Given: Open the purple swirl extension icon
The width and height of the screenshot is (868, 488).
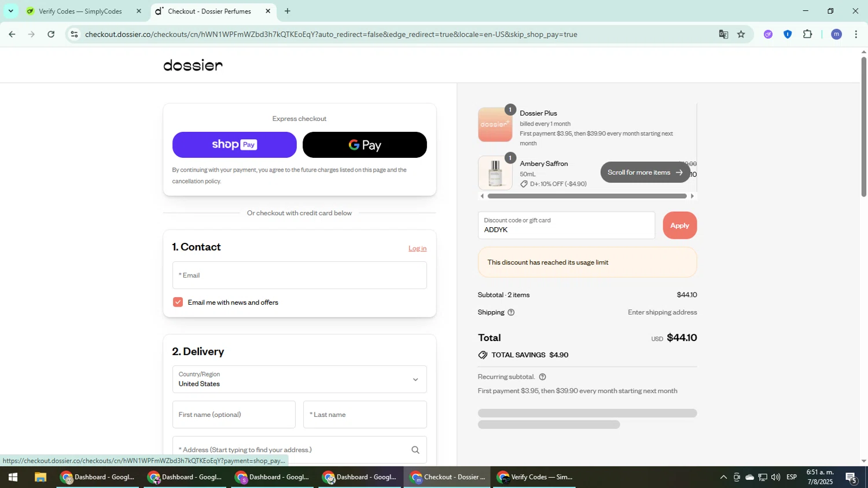Looking at the screenshot, I should click(768, 34).
